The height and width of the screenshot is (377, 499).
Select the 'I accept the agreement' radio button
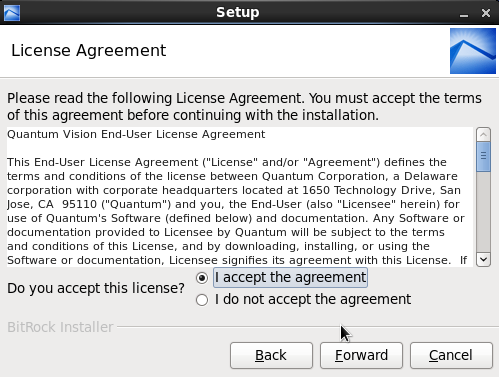(x=202, y=278)
